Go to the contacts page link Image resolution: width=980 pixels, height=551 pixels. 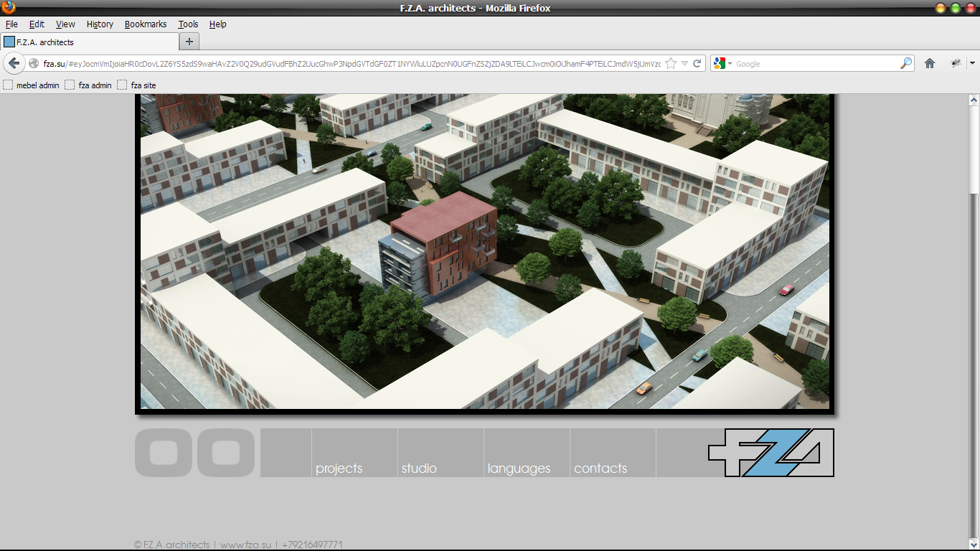point(600,468)
